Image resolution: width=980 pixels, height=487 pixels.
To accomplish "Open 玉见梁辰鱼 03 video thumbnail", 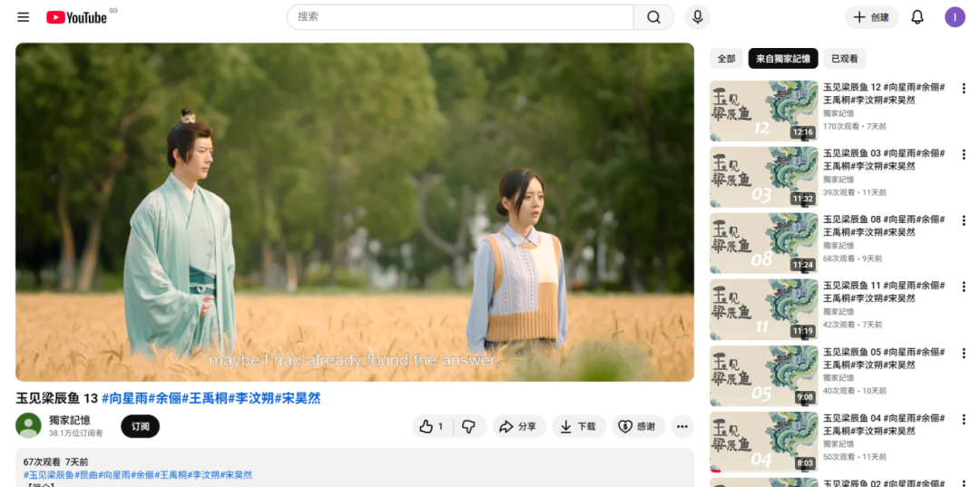I will point(763,177).
